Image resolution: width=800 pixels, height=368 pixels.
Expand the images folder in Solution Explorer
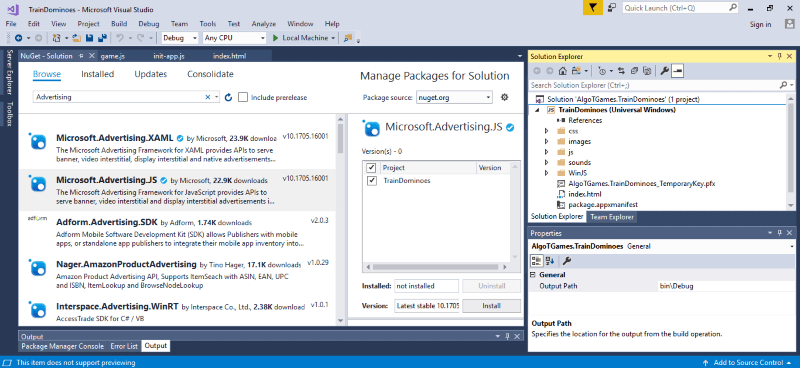(546, 141)
